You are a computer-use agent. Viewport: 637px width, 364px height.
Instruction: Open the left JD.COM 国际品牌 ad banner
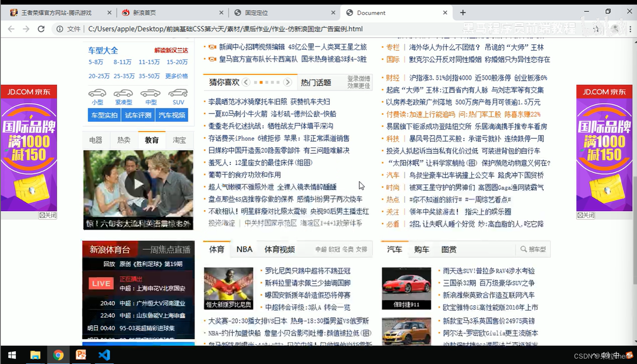29,148
